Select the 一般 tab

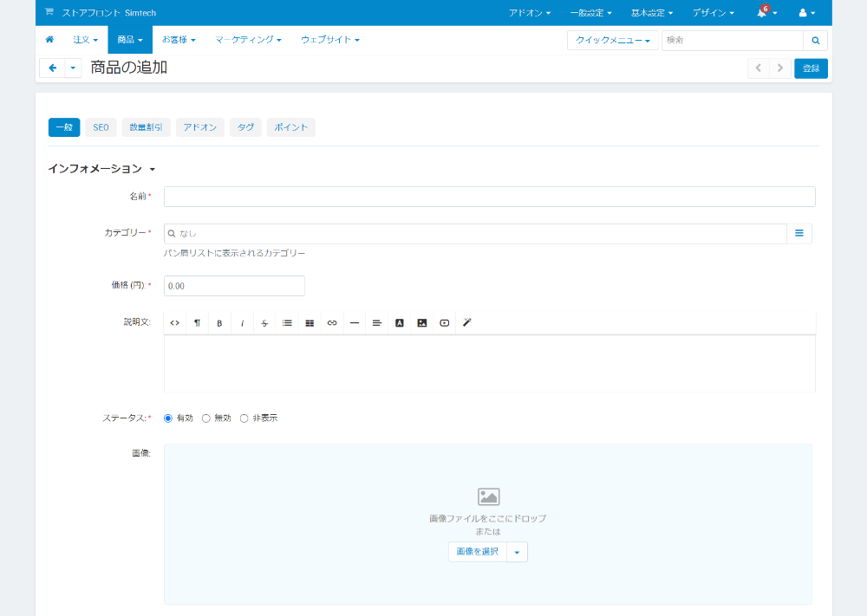64,127
